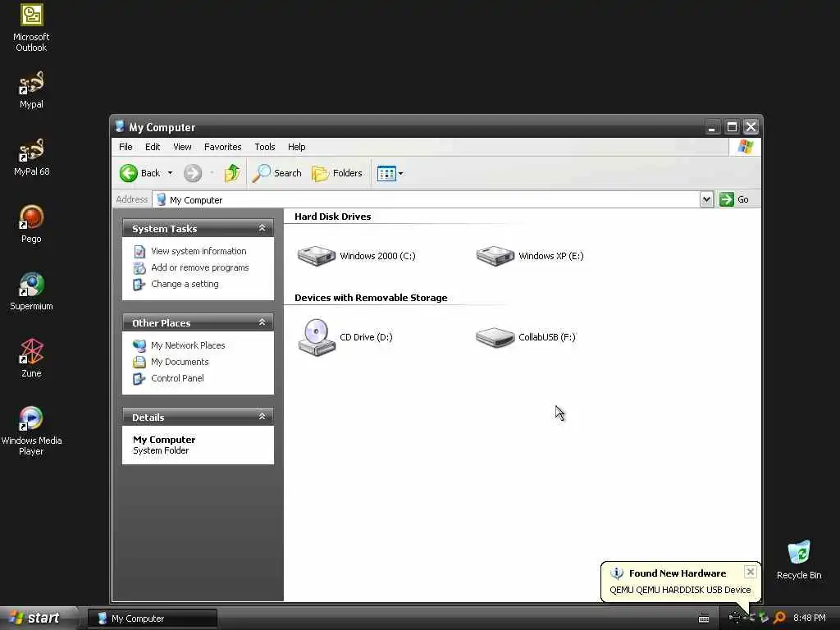Select the Windows Media Player desktop icon
840x630 pixels.
coord(31,431)
